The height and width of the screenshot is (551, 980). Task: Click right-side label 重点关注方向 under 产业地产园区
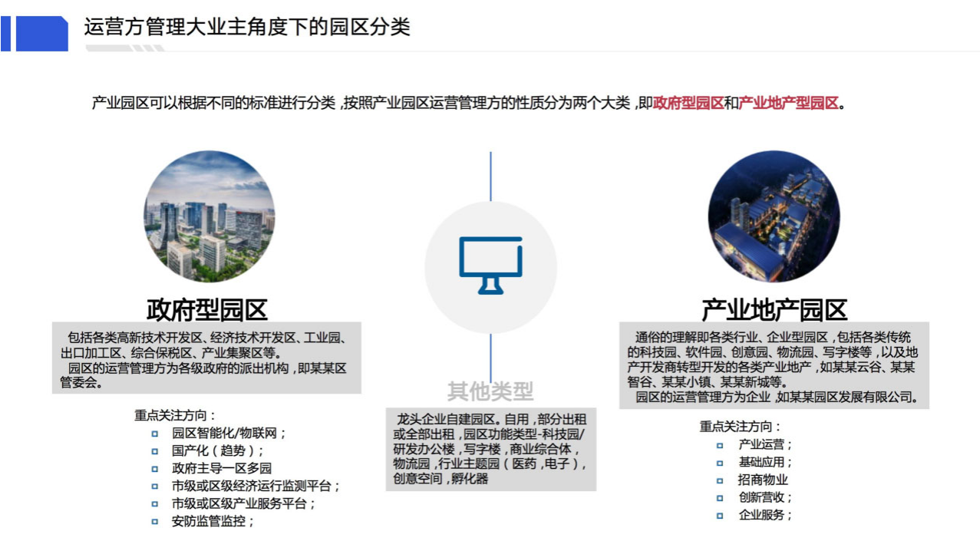[x=741, y=427]
